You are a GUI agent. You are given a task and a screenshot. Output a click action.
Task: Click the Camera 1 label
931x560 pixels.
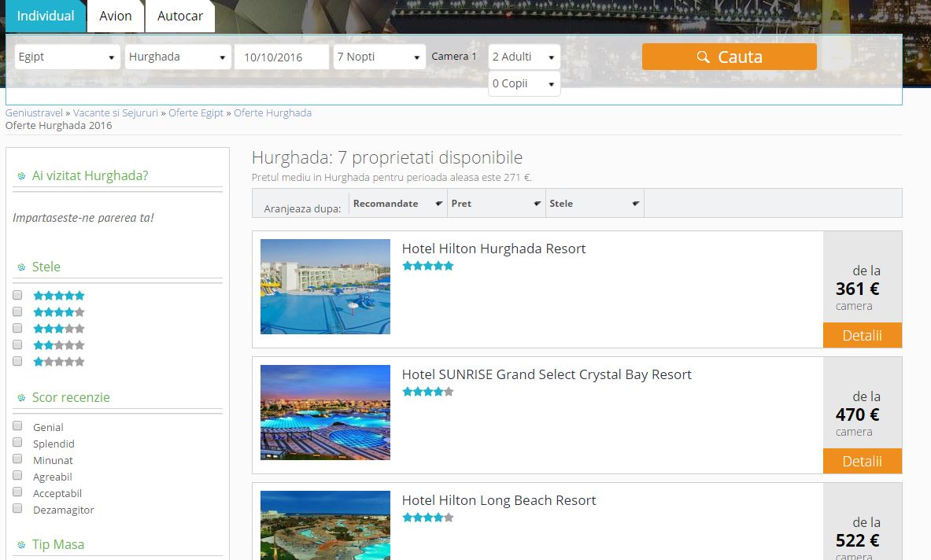(453, 57)
